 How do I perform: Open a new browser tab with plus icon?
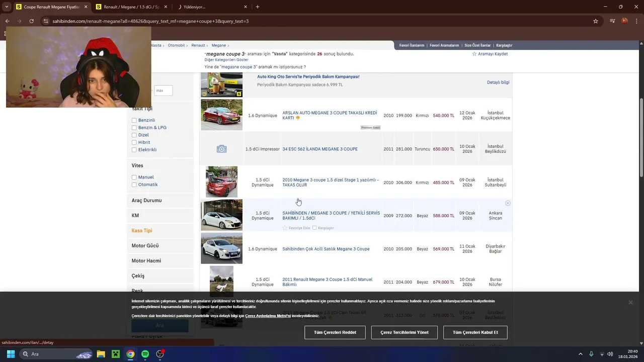pos(258,7)
